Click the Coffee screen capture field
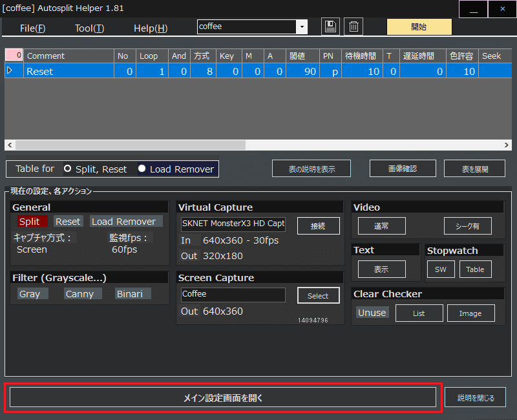Image resolution: width=517 pixels, height=420 pixels. (233, 295)
